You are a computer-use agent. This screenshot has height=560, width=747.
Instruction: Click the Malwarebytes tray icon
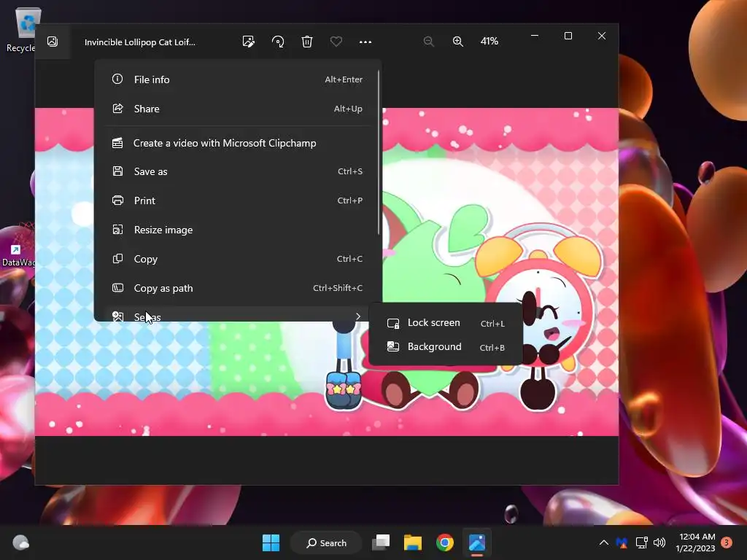[622, 542]
